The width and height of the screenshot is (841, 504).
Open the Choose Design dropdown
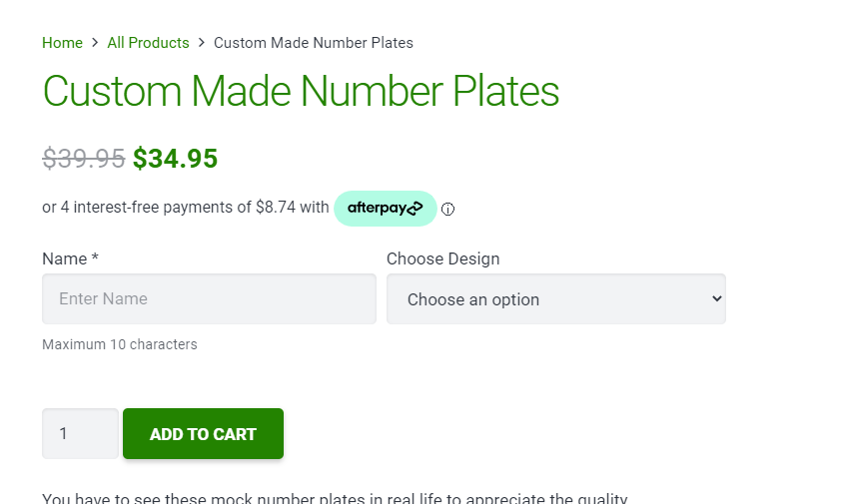pos(555,299)
